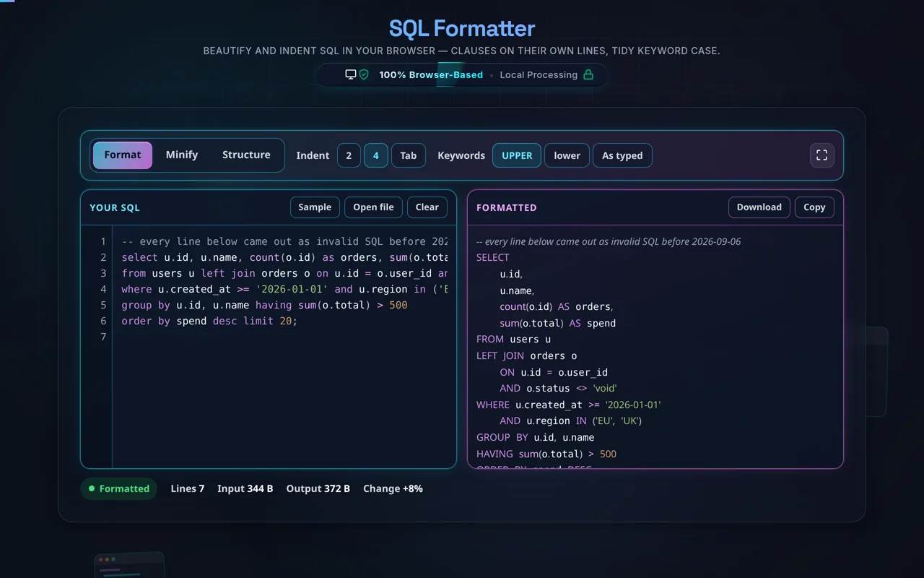This screenshot has width=924, height=578.
Task: Set indent to 2 spaces
Action: click(x=349, y=155)
